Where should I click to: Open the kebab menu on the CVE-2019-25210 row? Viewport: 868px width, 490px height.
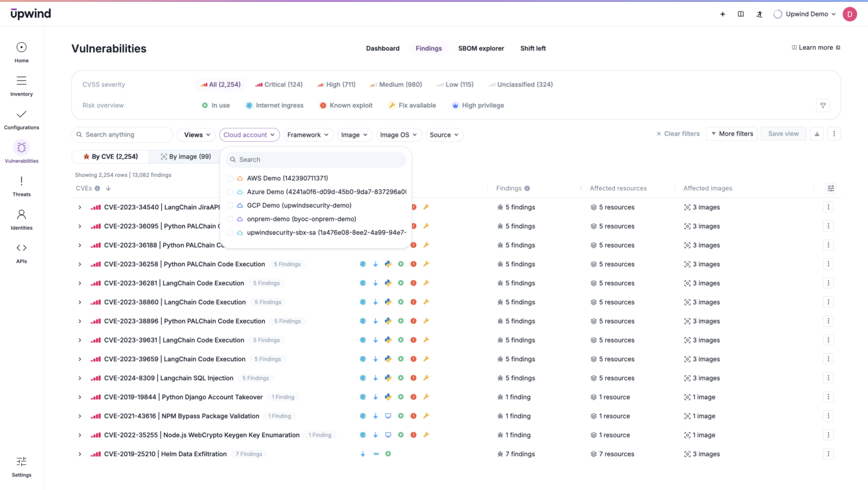tap(828, 454)
